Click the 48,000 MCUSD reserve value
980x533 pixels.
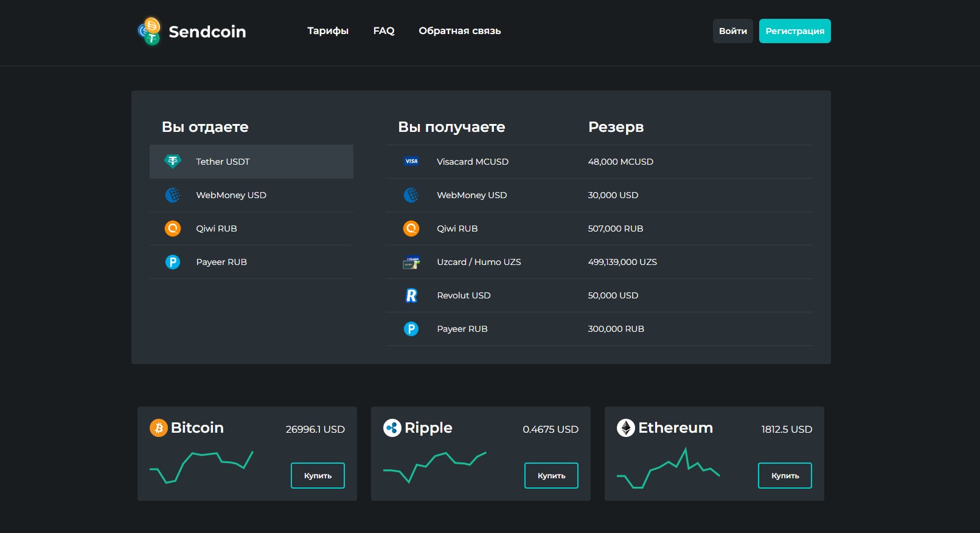(x=620, y=162)
